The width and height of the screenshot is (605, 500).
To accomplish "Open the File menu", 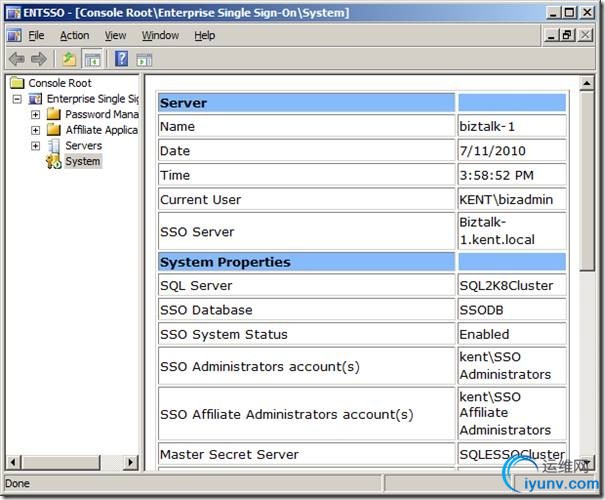I will pyautogui.click(x=36, y=35).
